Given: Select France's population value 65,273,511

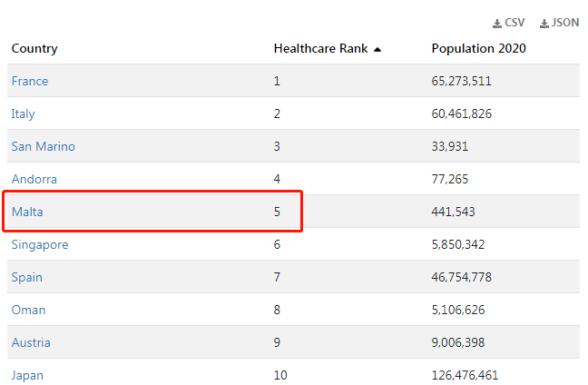Looking at the screenshot, I should [461, 81].
